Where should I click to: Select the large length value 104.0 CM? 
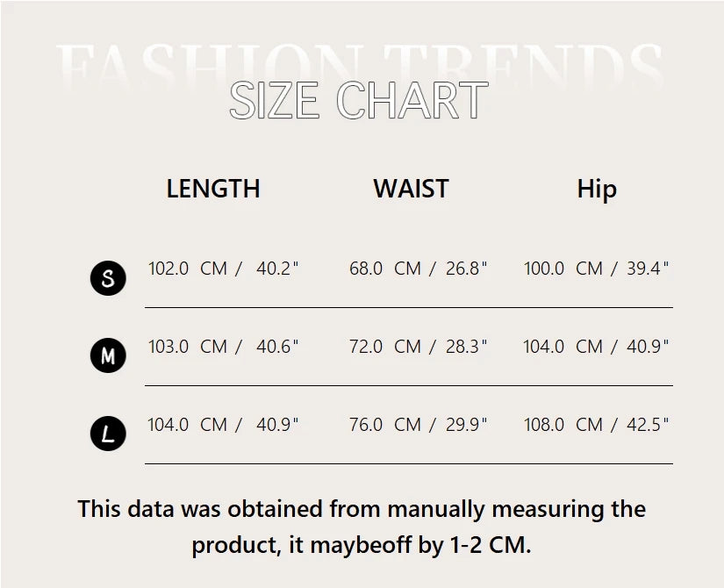188,425
